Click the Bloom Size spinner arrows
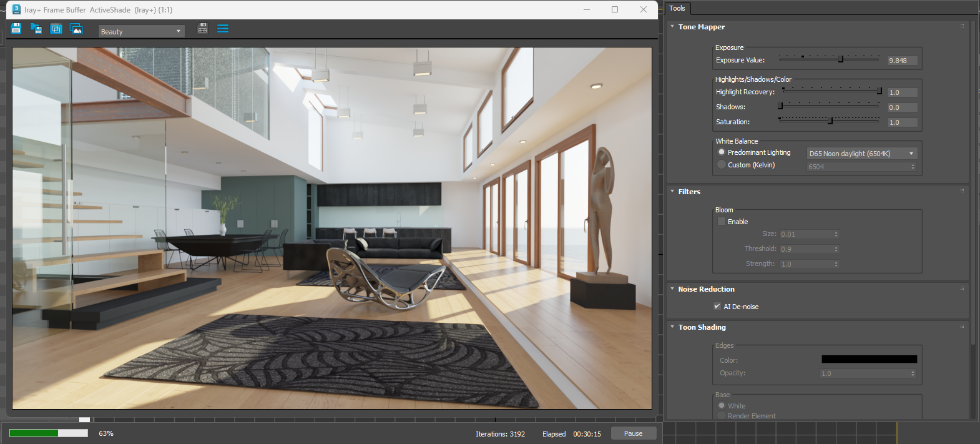This screenshot has width=980, height=444. (x=836, y=234)
